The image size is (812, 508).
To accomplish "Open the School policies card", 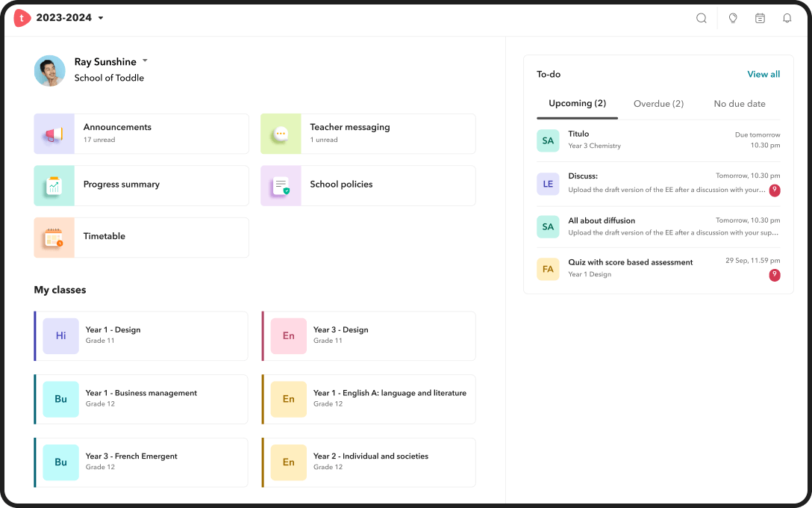I will tap(368, 185).
